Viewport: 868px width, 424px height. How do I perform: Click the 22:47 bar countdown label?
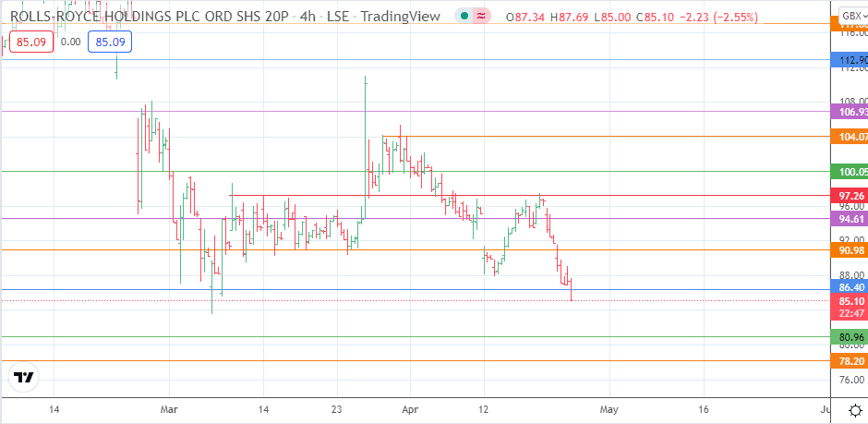pos(850,313)
